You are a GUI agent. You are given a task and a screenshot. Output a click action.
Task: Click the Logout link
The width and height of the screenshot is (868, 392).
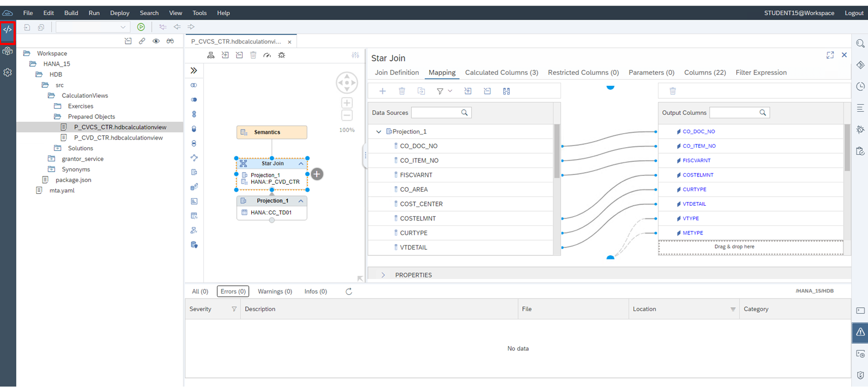pyautogui.click(x=854, y=13)
